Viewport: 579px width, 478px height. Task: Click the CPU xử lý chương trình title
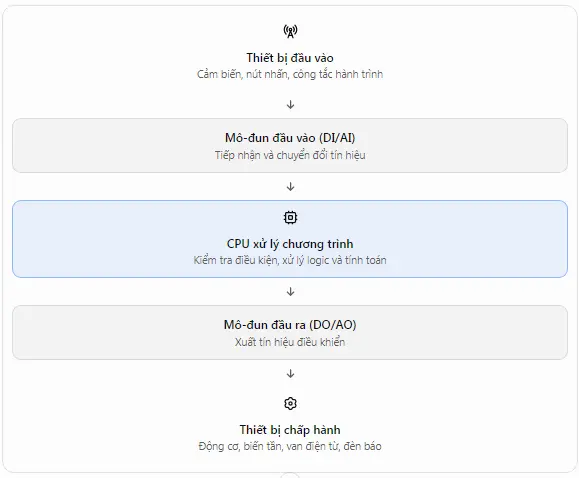(290, 244)
